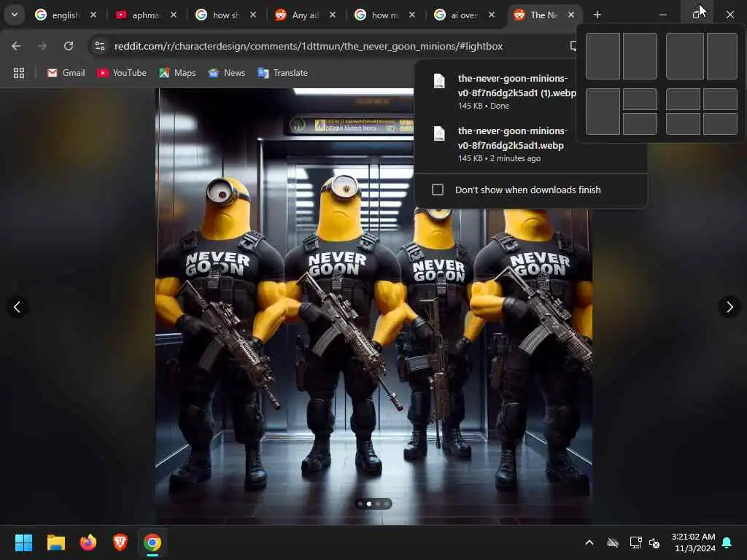Click the cloud sync tray icon
Viewport: 747px width, 560px height.
coord(613,542)
